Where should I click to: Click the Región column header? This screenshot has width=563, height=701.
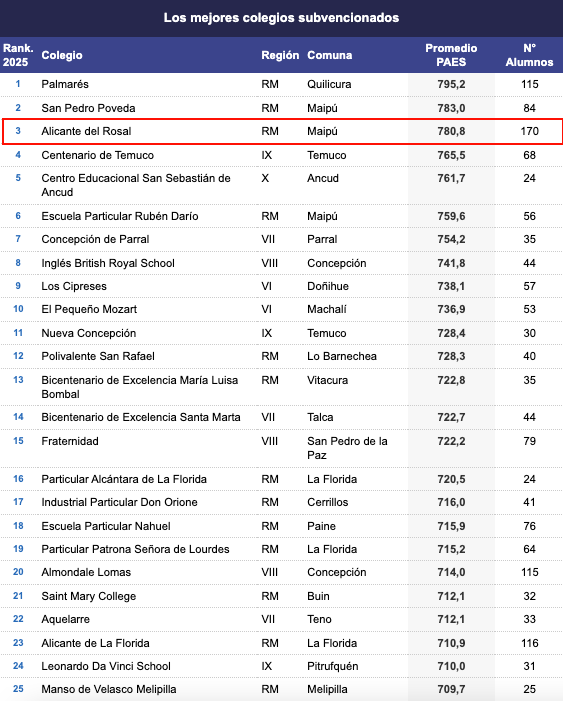[x=280, y=55]
